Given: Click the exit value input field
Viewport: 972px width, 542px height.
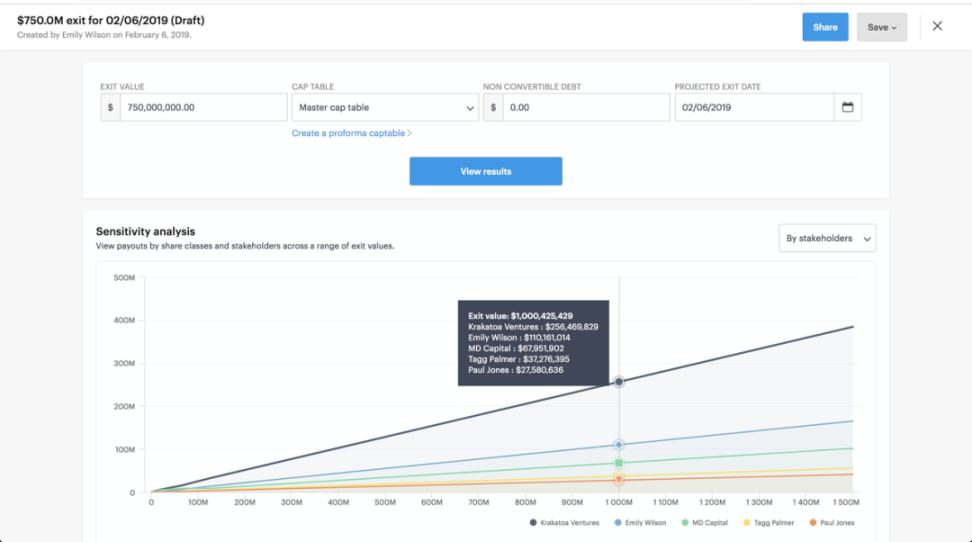Looking at the screenshot, I should click(203, 108).
